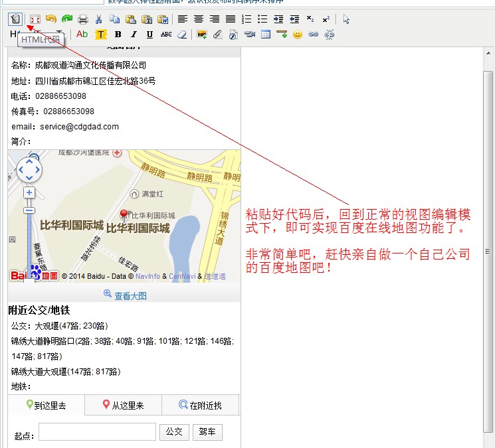Insert video media icon

(x=250, y=35)
